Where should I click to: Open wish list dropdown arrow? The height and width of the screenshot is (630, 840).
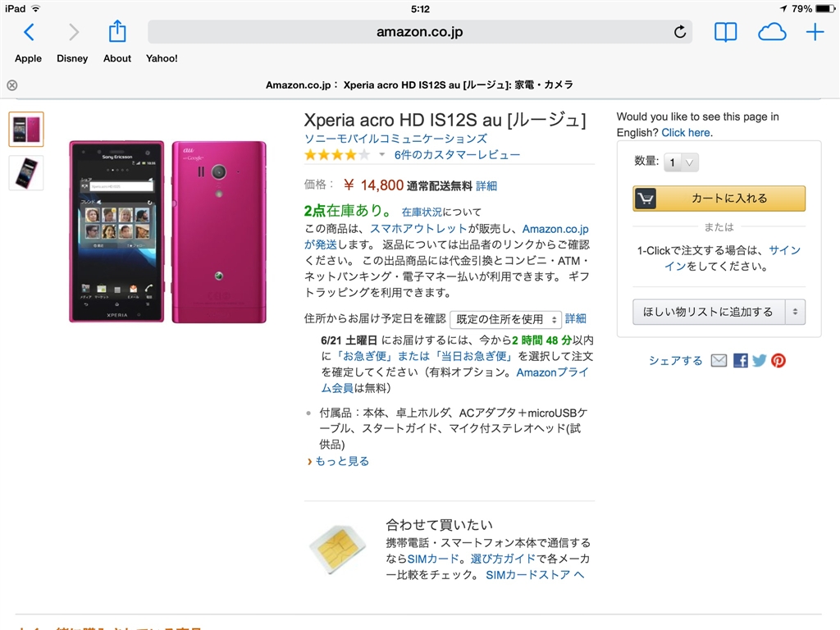(x=795, y=312)
